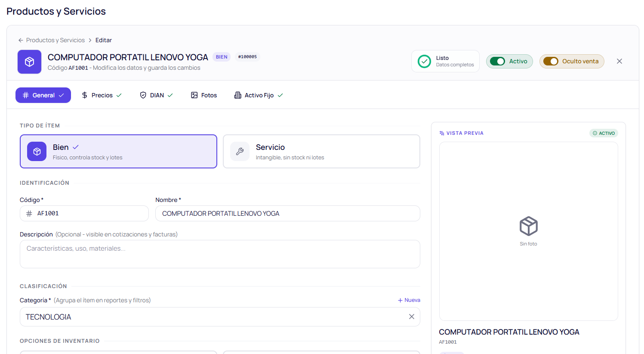Close the product editor with the X
The height and width of the screenshot is (354, 644).
619,61
